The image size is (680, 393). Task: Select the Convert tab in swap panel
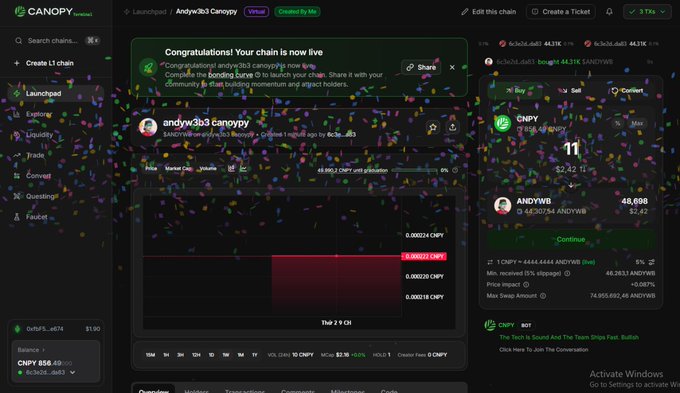627,91
